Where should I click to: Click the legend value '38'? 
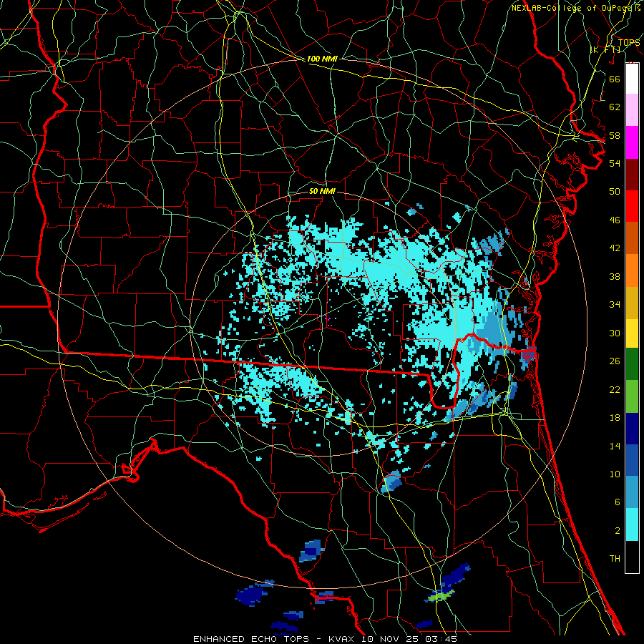(x=615, y=276)
